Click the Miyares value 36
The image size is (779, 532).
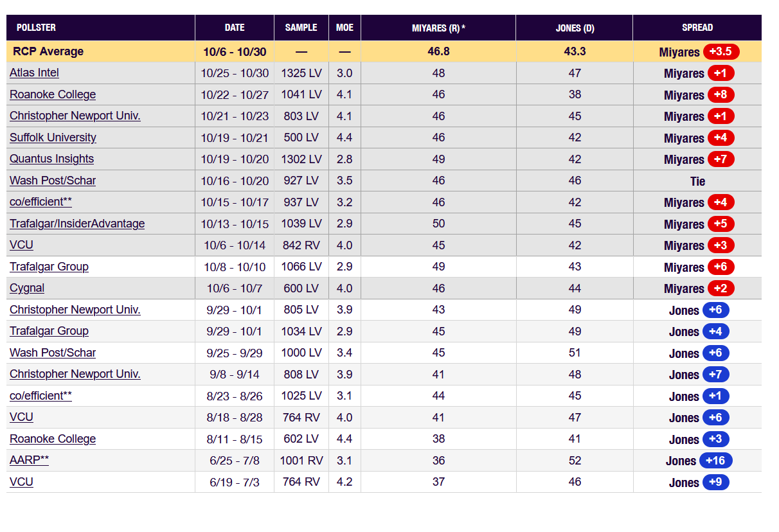tap(438, 460)
